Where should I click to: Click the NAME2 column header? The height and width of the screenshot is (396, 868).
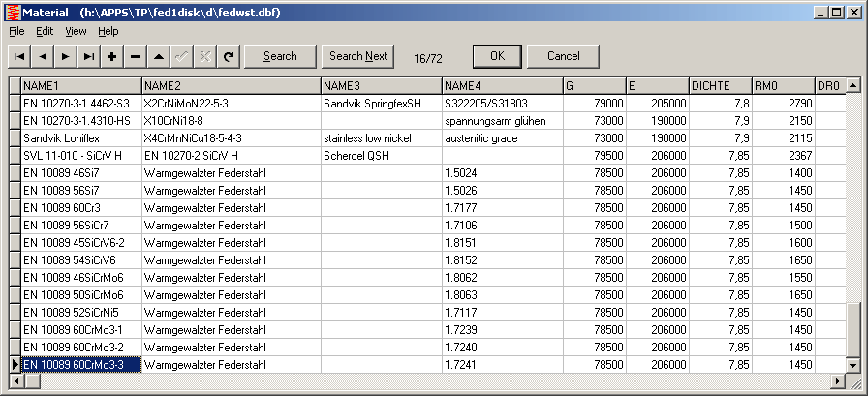[x=231, y=86]
